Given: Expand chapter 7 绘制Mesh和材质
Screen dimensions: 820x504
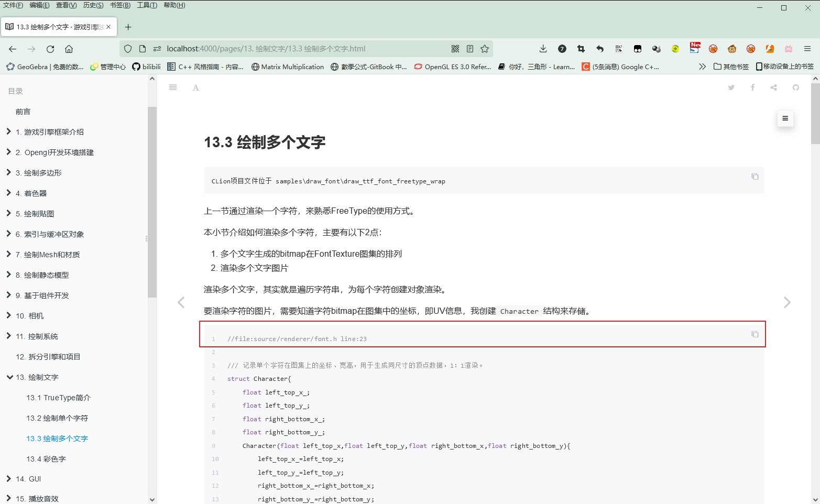Looking at the screenshot, I should [8, 254].
